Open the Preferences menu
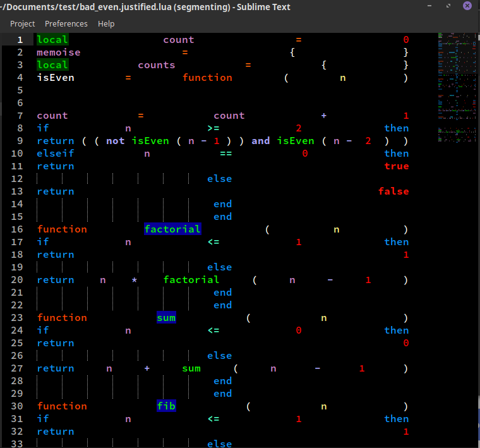 (66, 23)
